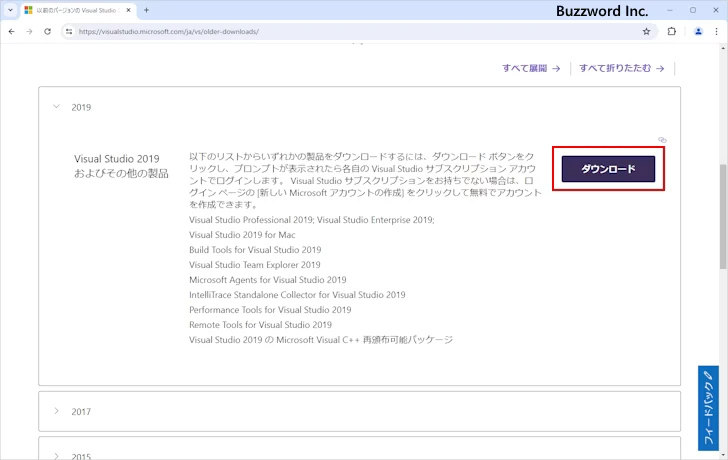The height and width of the screenshot is (460, 728).
Task: Click 'Visual Studio Professional 2019' line
Action: point(312,220)
